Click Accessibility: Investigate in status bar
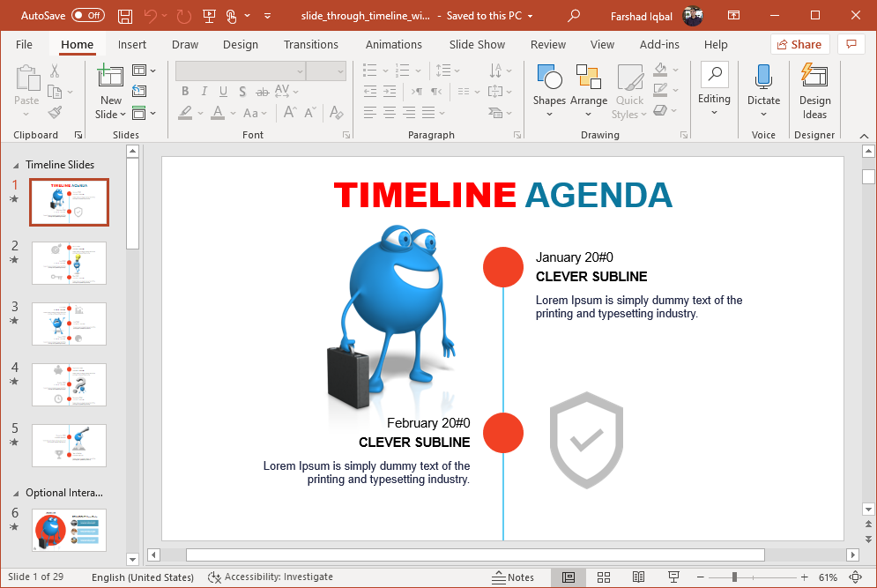Viewport: 877px width, 588px height. (271, 577)
